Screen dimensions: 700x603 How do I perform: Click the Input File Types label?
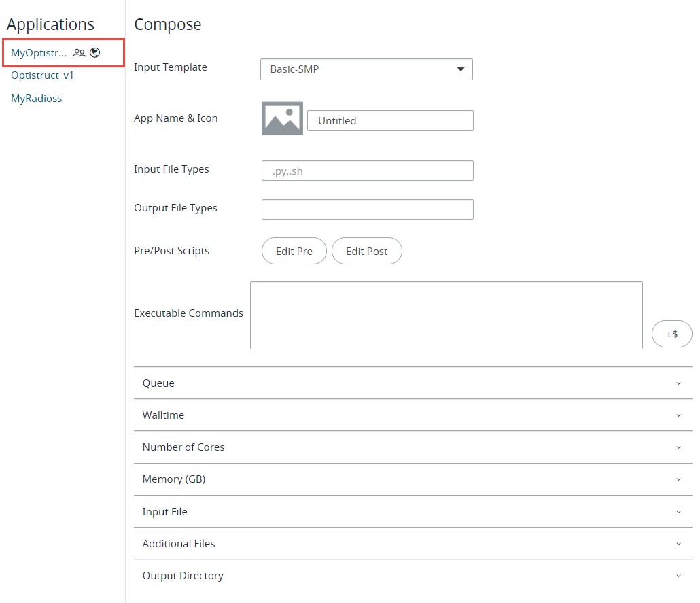tap(171, 169)
